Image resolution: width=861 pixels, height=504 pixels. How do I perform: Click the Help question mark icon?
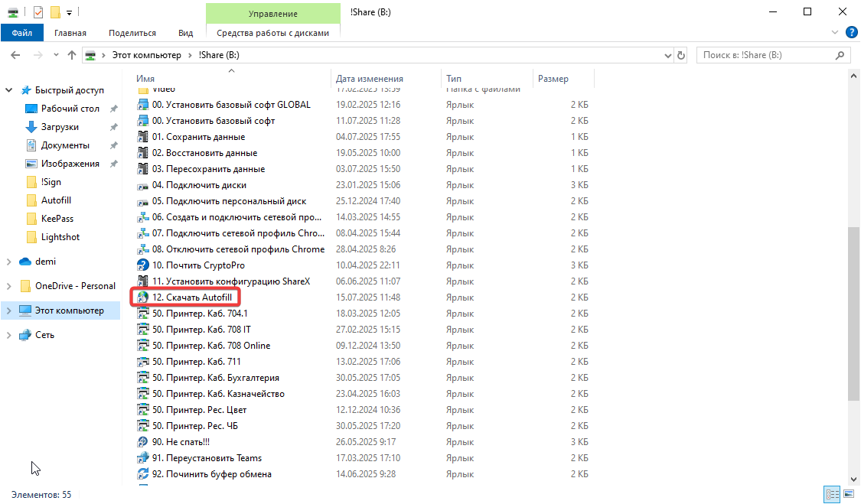[851, 33]
